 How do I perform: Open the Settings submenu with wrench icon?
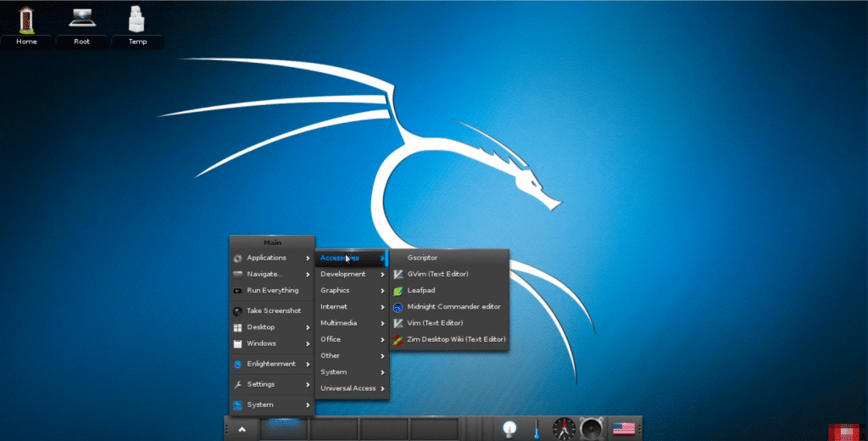(x=272, y=384)
